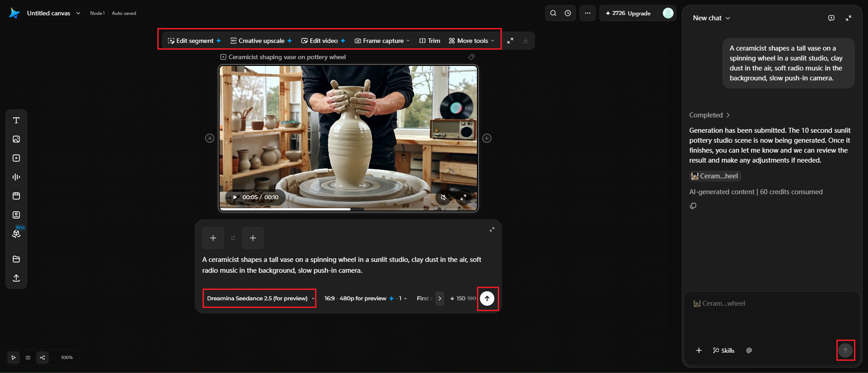Start a new chat with plus bubble icon
Viewport: 868px width, 373px height.
click(x=831, y=18)
